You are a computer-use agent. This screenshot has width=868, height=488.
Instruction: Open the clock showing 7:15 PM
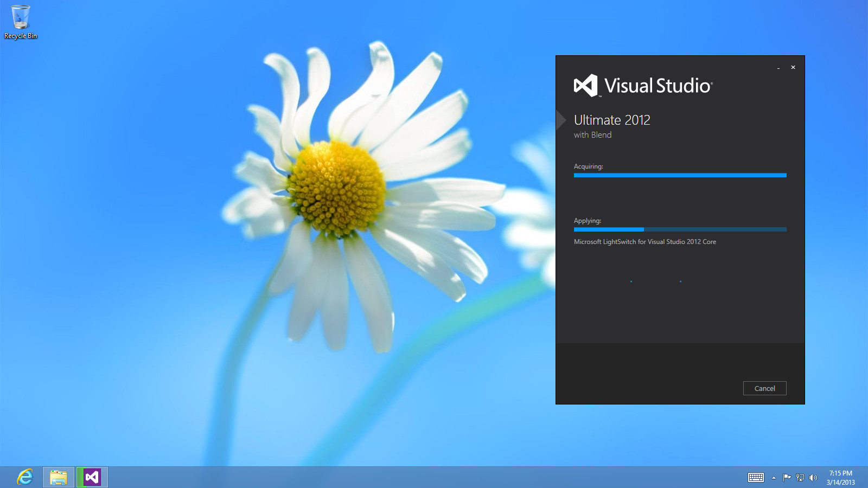coord(840,477)
